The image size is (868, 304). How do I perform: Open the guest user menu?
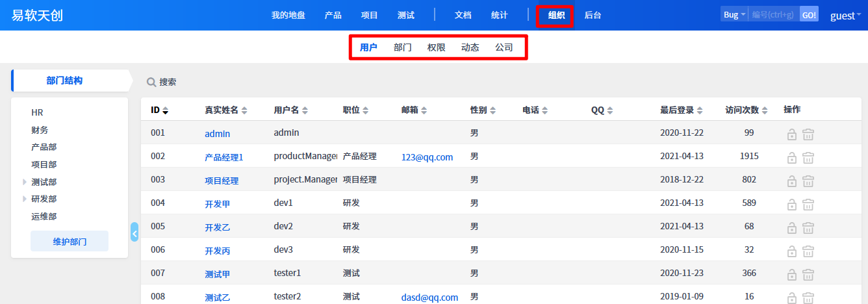pos(845,16)
